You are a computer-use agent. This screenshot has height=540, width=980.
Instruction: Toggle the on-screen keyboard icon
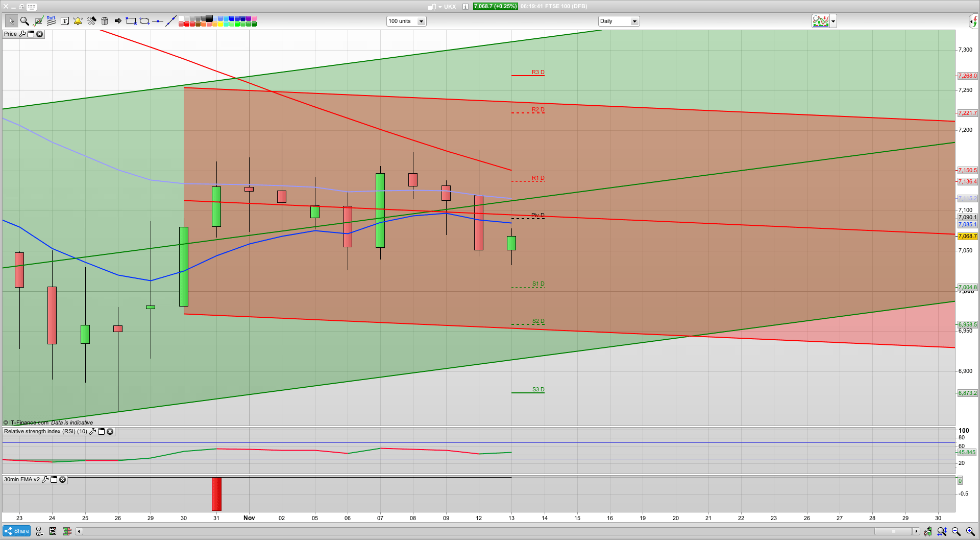[x=32, y=7]
